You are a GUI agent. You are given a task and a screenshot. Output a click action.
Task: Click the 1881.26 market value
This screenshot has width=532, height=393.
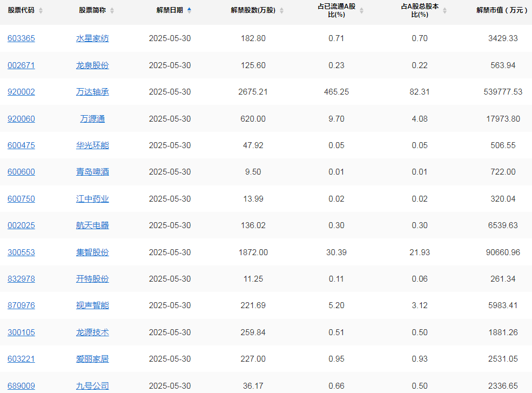503,332
